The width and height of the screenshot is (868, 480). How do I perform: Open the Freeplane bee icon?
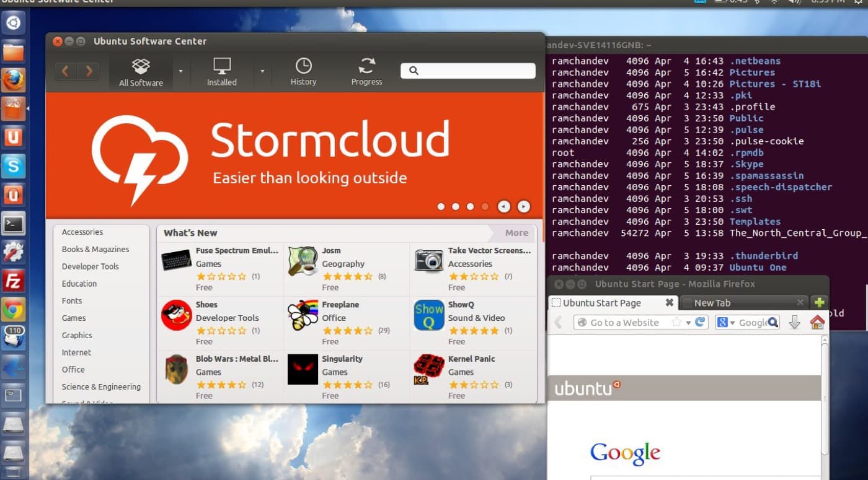[x=303, y=315]
